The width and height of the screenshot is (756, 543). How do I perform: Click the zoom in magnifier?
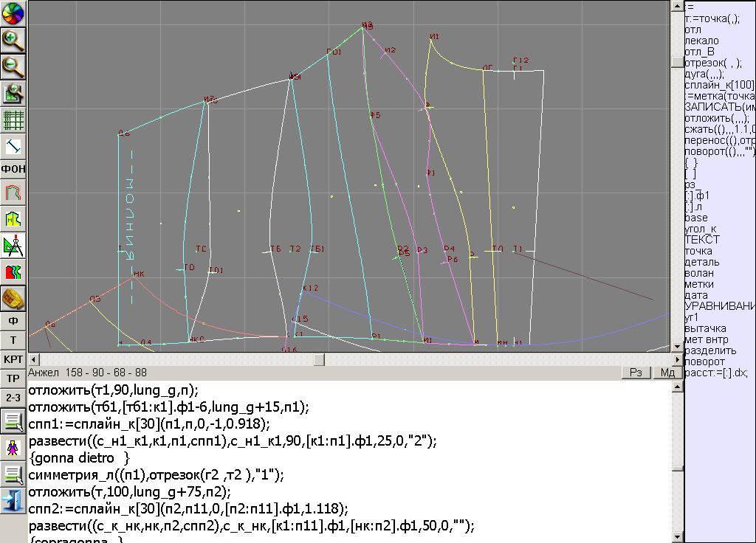pos(13,40)
